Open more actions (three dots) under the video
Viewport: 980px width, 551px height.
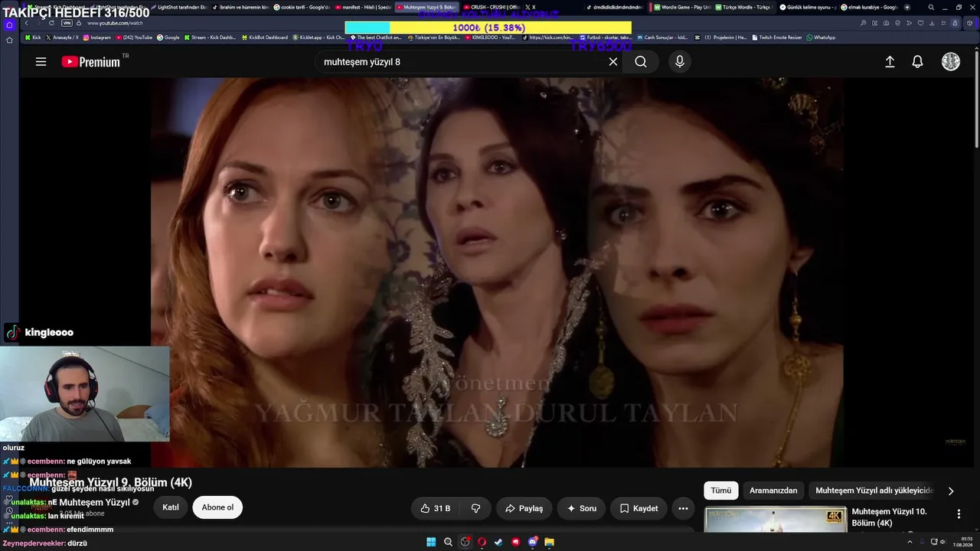(x=683, y=508)
